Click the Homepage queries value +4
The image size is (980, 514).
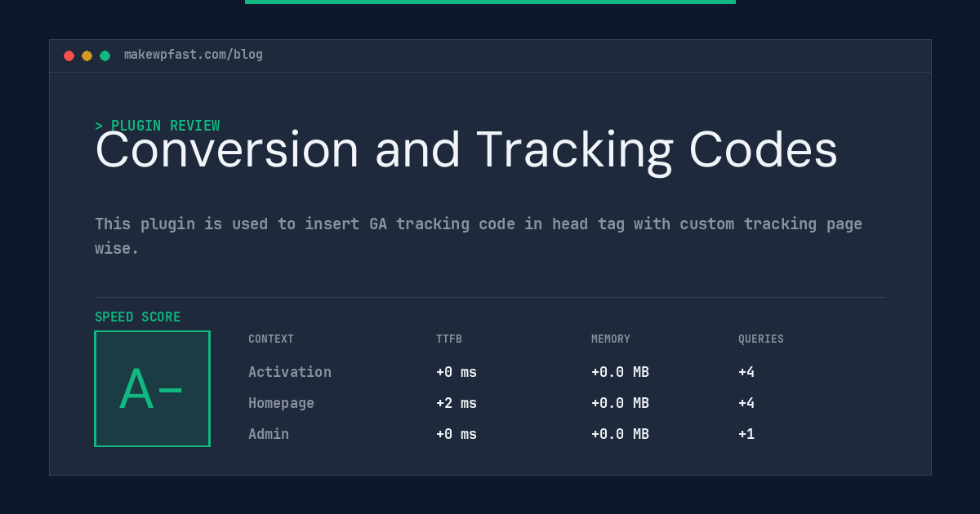pos(746,403)
